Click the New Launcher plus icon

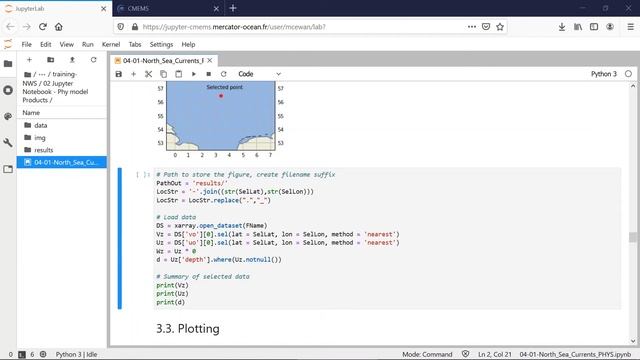point(29,60)
